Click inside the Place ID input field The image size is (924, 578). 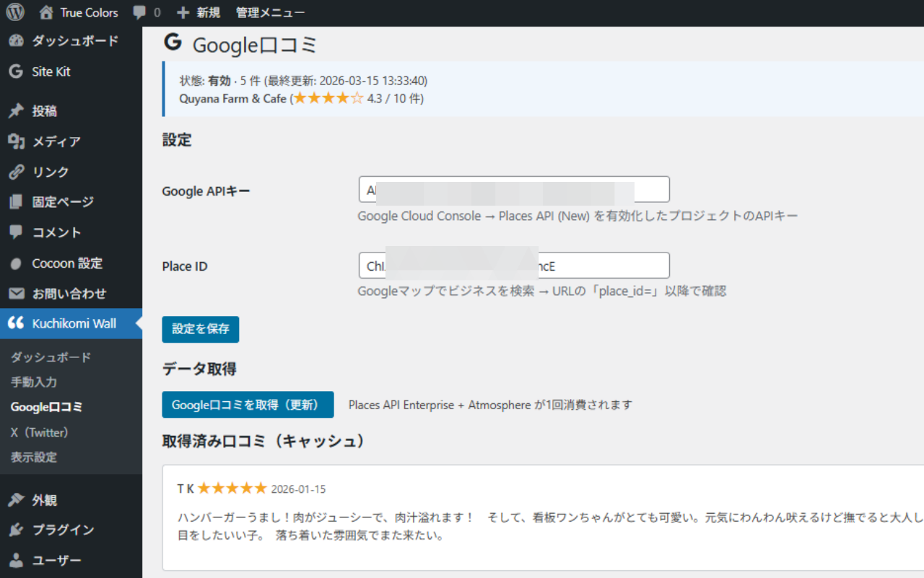(513, 265)
